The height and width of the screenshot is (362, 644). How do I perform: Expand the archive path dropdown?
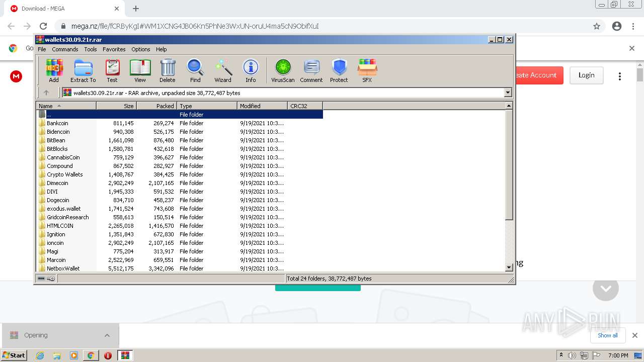508,93
